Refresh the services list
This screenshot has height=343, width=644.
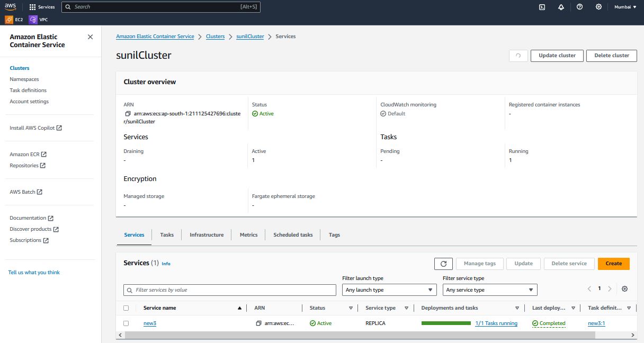coord(443,264)
